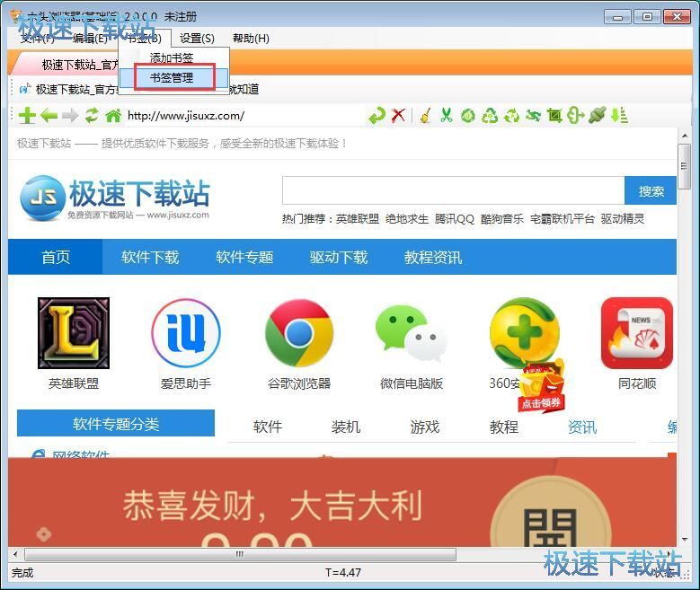Screen dimensions: 700x590
Task: Click the 点击领券 coupon badge
Action: click(541, 388)
